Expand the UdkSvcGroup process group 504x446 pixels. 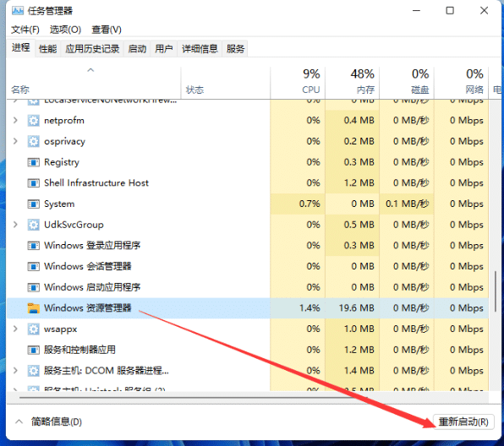pyautogui.click(x=15, y=225)
